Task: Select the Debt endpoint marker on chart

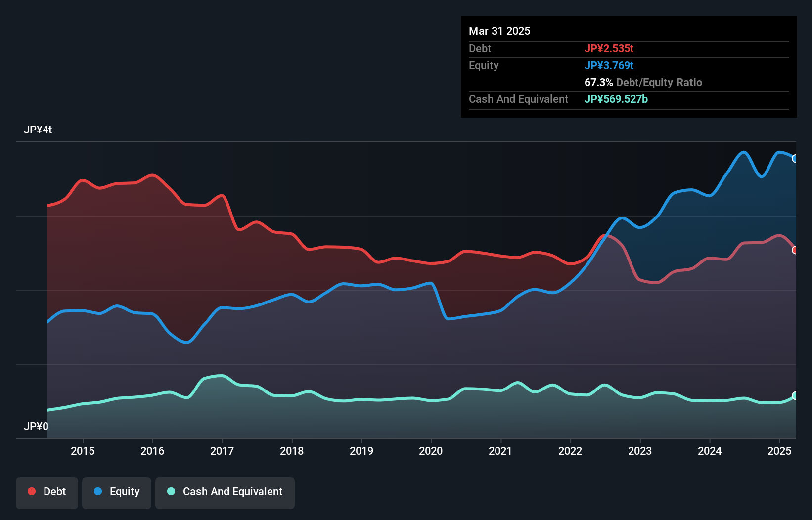Action: tap(795, 250)
